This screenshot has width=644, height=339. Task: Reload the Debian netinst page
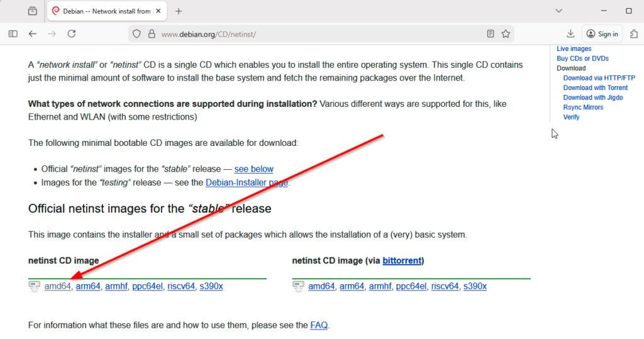[x=72, y=34]
